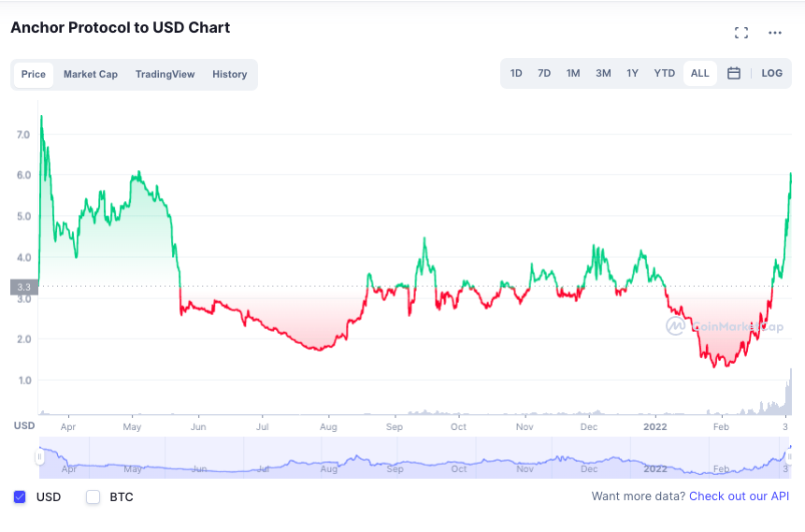Select the Price tab
Viewport: 805px width, 532px height.
(34, 75)
